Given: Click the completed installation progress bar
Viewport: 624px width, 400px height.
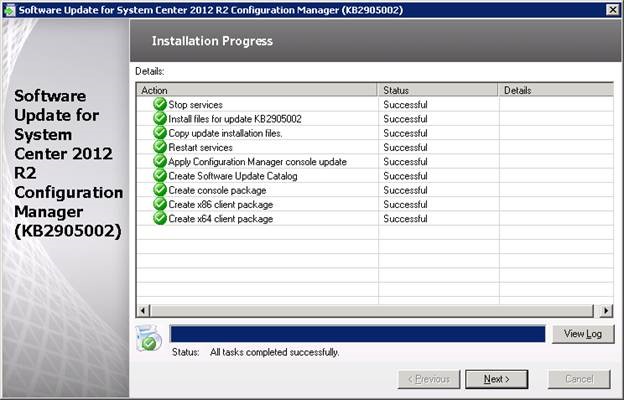Looking at the screenshot, I should [x=357, y=334].
